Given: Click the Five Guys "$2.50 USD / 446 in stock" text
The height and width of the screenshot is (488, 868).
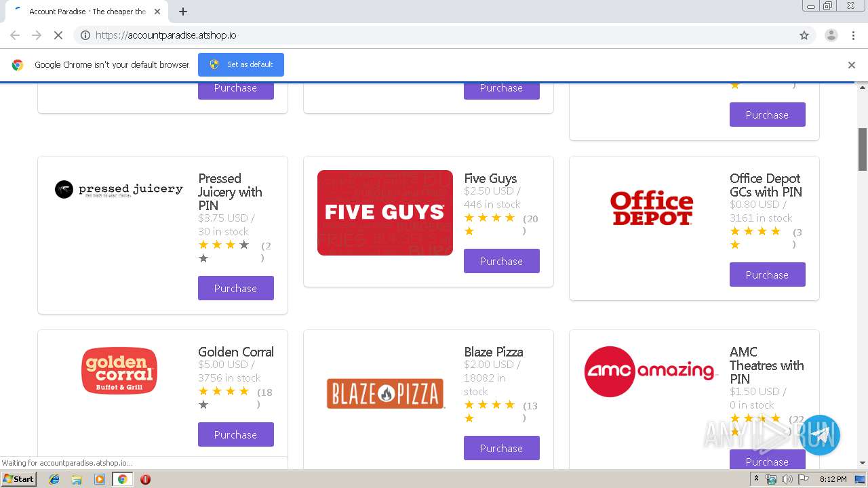Looking at the screenshot, I should 492,198.
